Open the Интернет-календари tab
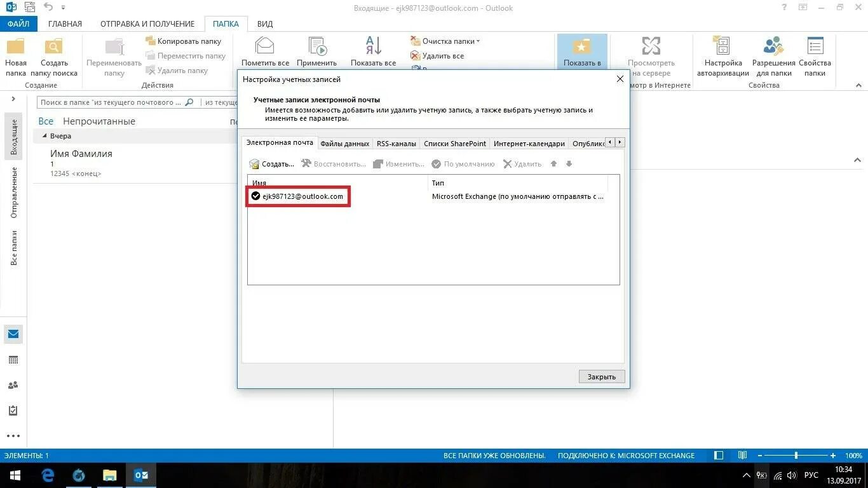Viewport: 868px width, 488px height. point(529,144)
